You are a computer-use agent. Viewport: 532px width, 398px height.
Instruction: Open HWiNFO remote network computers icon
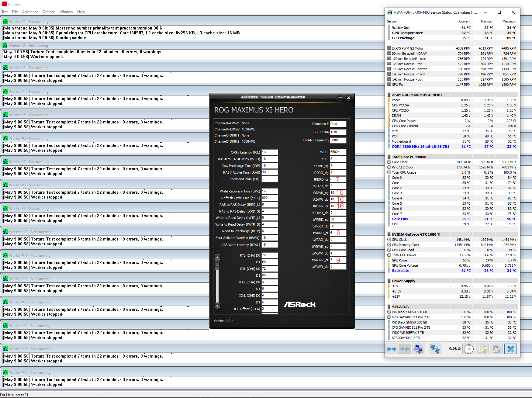click(x=435, y=349)
